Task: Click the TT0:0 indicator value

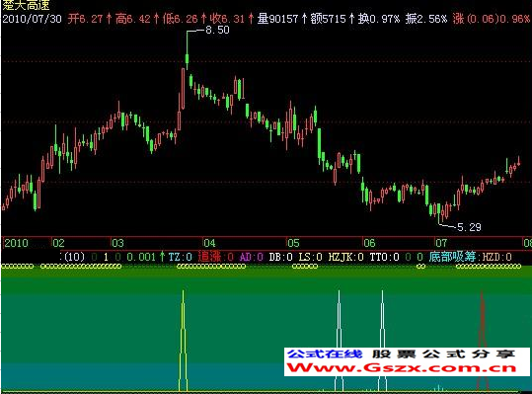Action: click(384, 257)
